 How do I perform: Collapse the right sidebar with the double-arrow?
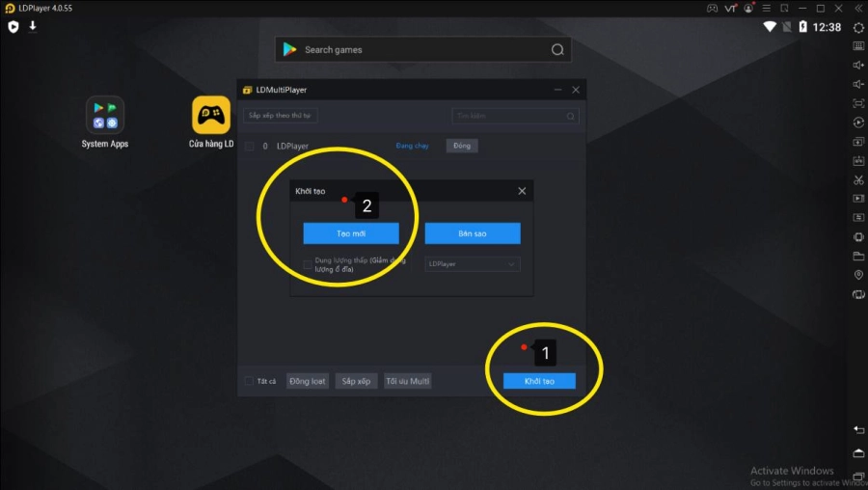(858, 9)
